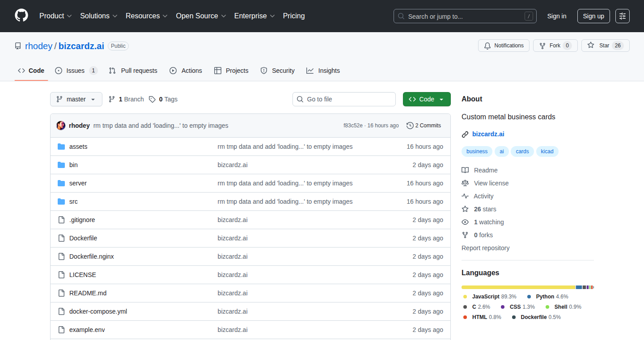The width and height of the screenshot is (644, 340).
Task: Expand the Solutions menu
Action: [x=99, y=16]
